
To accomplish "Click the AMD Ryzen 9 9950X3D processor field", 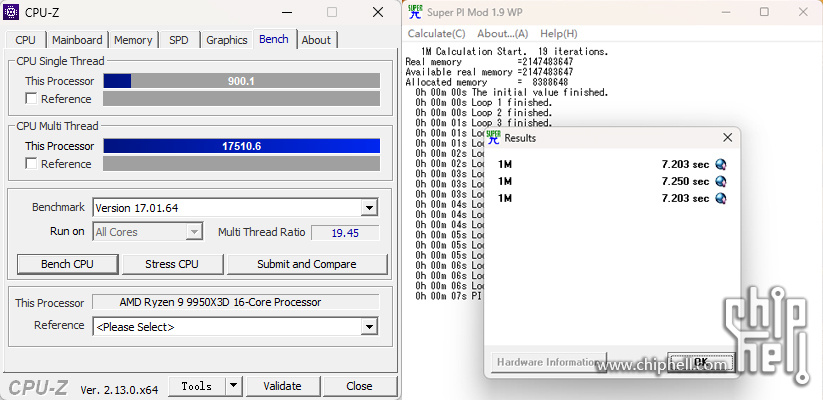I will pyautogui.click(x=236, y=302).
